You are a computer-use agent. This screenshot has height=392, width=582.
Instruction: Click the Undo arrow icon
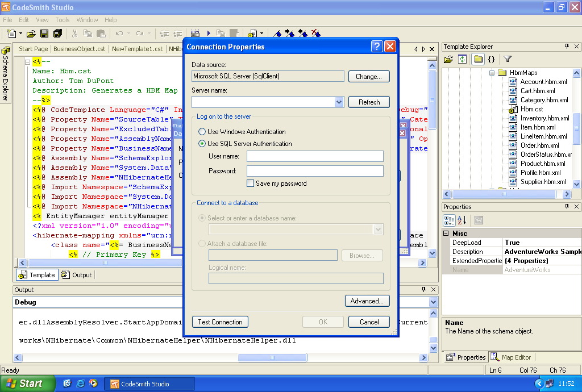[119, 34]
